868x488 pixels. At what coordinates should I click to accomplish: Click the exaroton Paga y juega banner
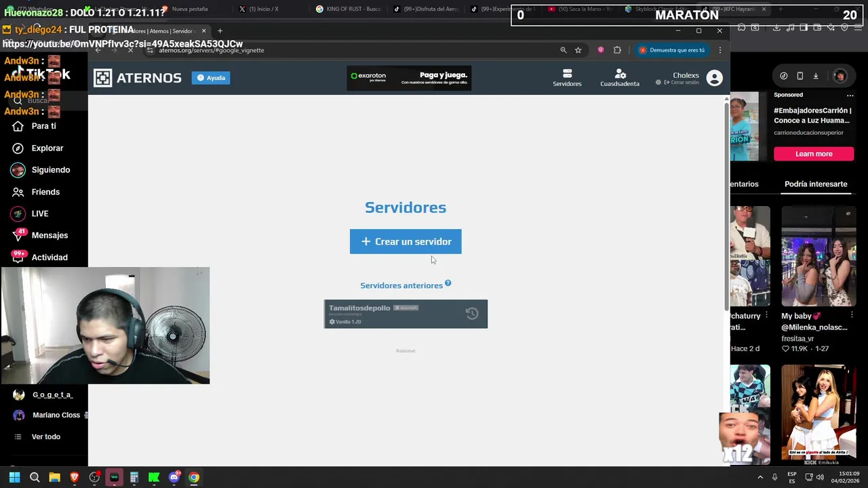coord(409,78)
